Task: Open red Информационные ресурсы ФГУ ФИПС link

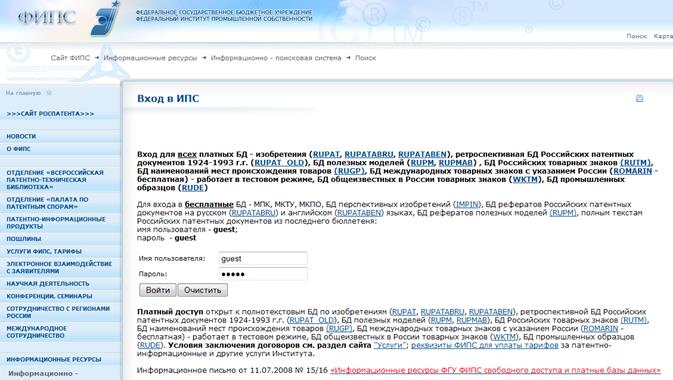Action: click(495, 370)
